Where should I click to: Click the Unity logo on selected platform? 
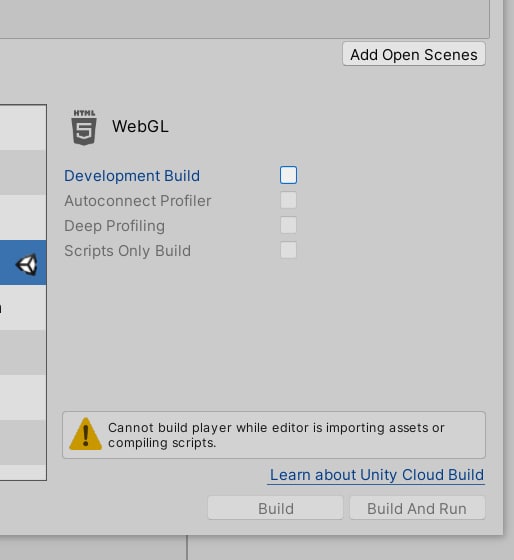27,264
